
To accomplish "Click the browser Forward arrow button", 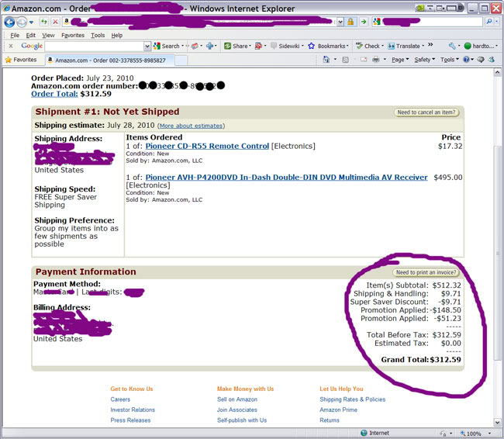I will pos(22,22).
